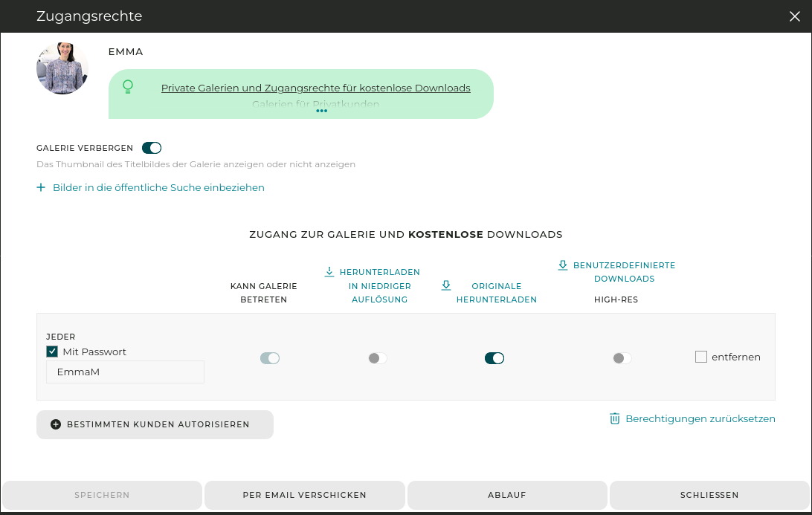Turn off the Originale herunterladen toggle for Jeder

[x=494, y=357]
